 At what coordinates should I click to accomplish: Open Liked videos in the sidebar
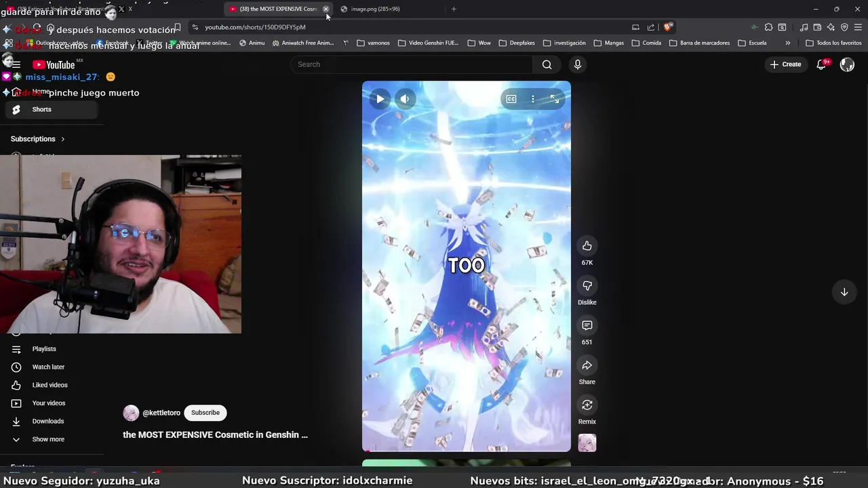pos(50,385)
